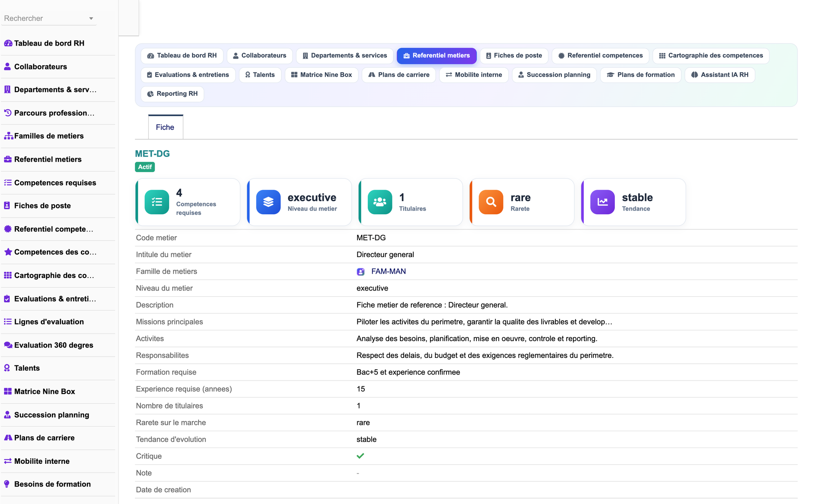Image resolution: width=815 pixels, height=504 pixels.
Task: Select the Fiche tab
Action: [165, 127]
